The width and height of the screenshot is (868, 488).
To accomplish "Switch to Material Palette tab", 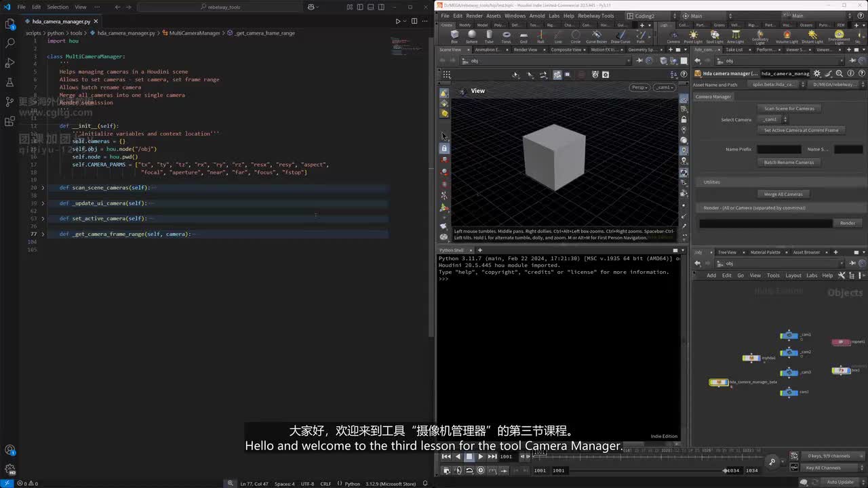I will click(765, 252).
